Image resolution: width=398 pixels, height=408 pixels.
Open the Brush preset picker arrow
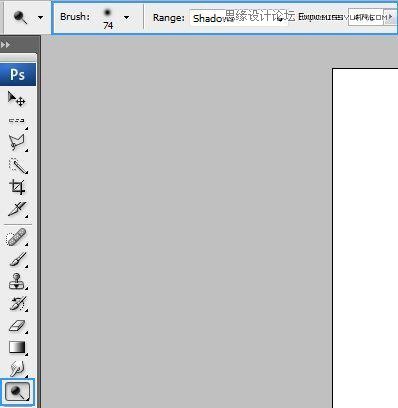click(x=126, y=17)
